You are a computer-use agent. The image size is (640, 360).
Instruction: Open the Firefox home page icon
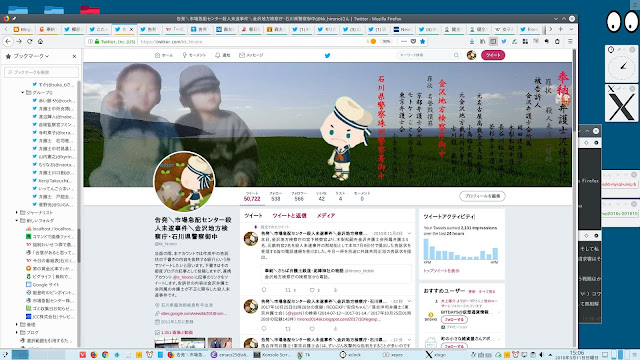tap(40, 41)
